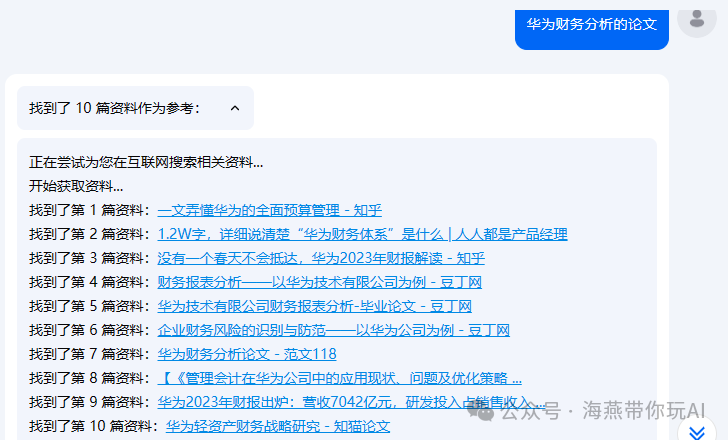Viewport: 728px width, 440px height.
Task: Open link 企业财务风险的识别与防范——以华为公司为例
Action: click(333, 330)
